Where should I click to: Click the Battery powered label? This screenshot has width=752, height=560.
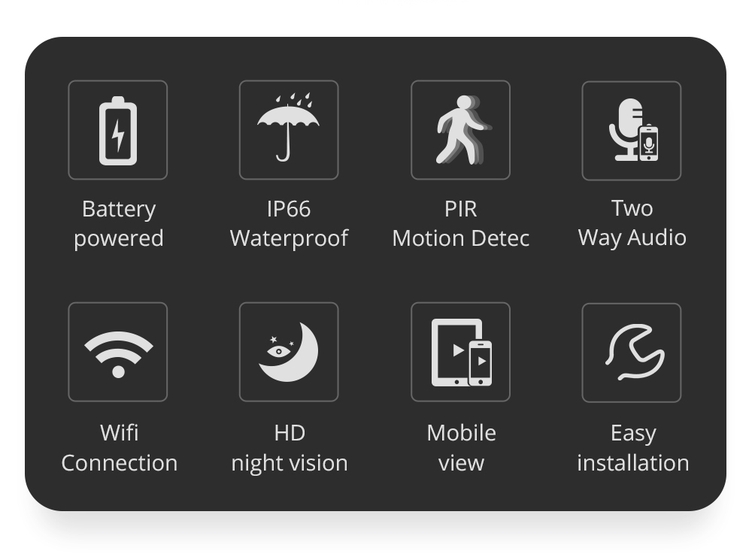point(119,223)
